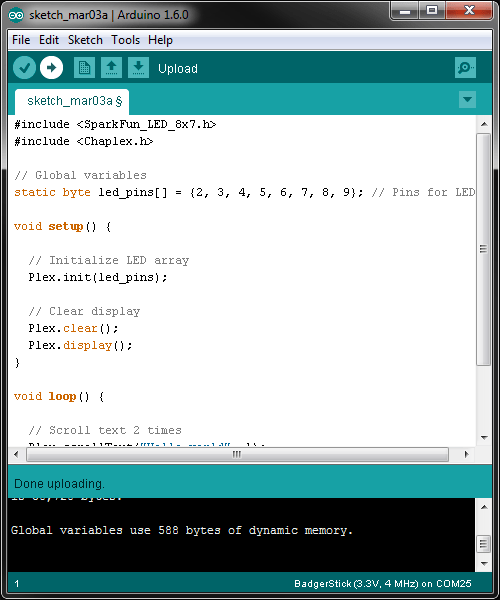Click the "Done uploading." status message
The height and width of the screenshot is (600, 500).
pyautogui.click(x=59, y=484)
